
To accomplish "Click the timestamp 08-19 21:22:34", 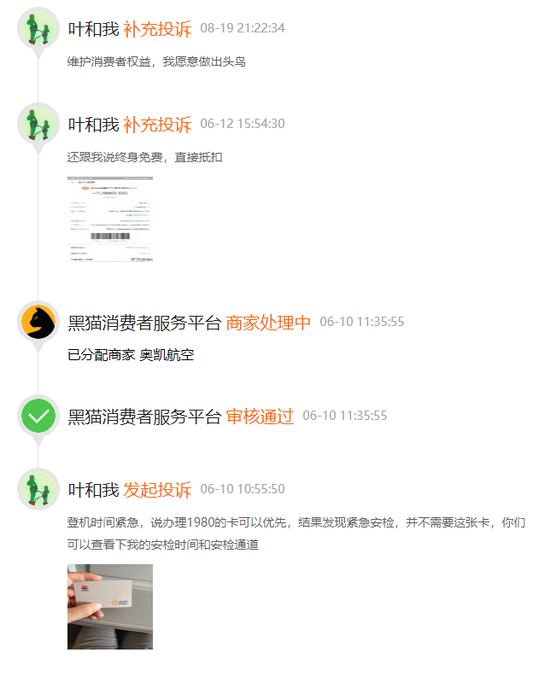I will [x=242, y=28].
